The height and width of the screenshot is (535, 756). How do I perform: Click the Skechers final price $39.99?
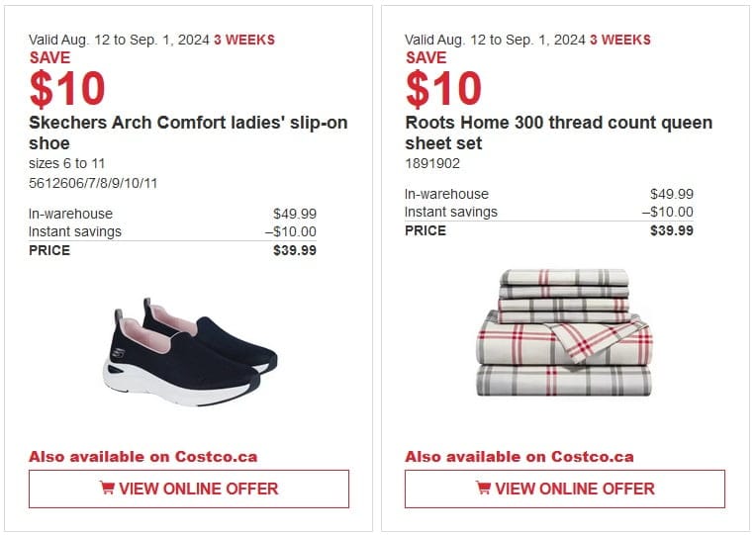tap(295, 250)
